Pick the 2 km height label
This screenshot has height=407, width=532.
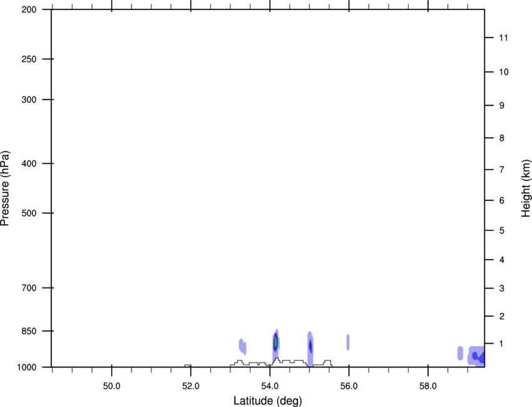click(501, 316)
